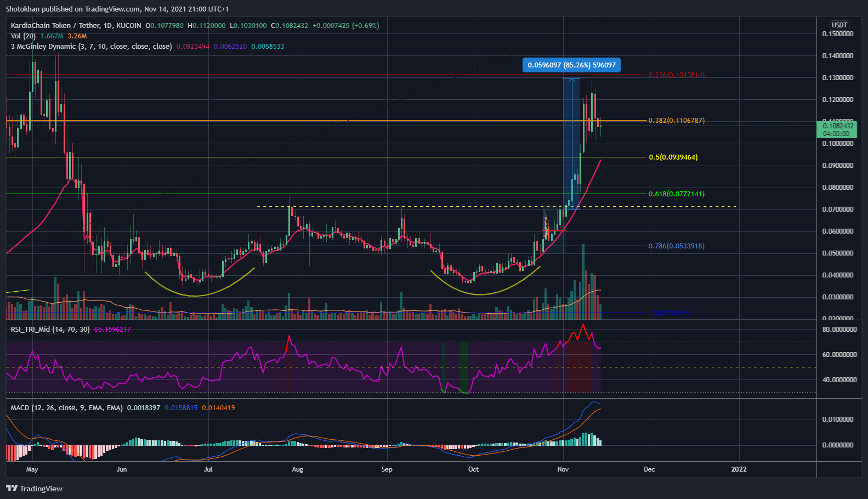Click the Aug label on time axis
The image size is (868, 499).
297,469
